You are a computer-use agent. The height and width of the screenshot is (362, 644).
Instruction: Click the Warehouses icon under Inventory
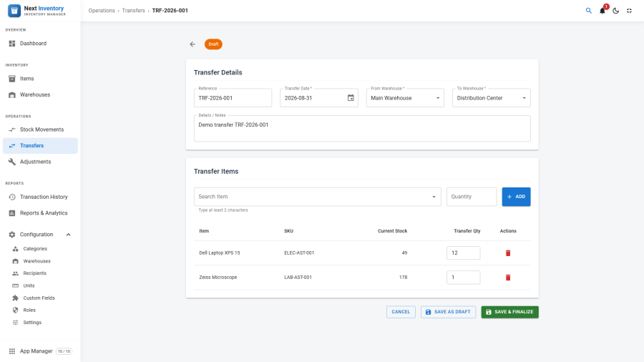tap(12, 95)
